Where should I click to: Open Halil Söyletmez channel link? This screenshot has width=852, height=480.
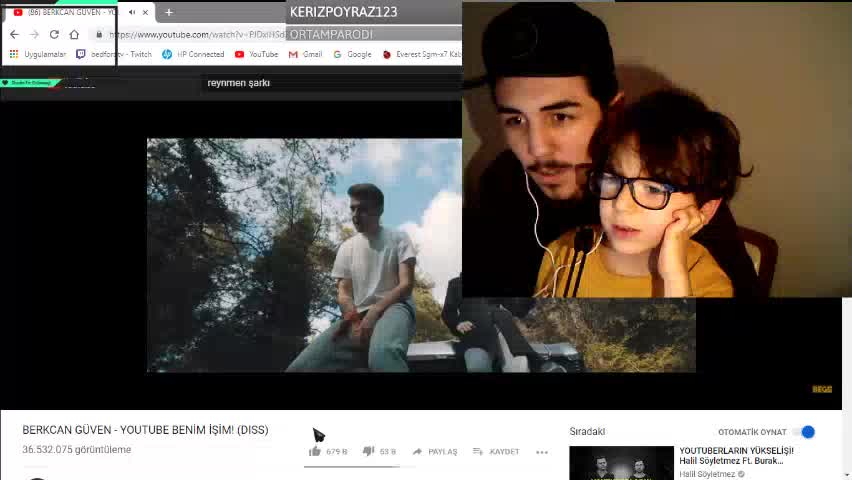click(x=707, y=474)
